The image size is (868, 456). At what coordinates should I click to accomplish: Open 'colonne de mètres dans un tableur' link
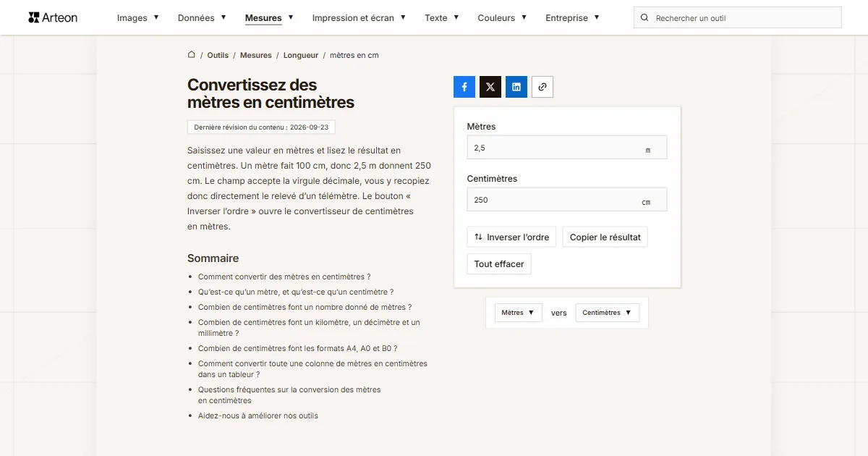(312, 369)
